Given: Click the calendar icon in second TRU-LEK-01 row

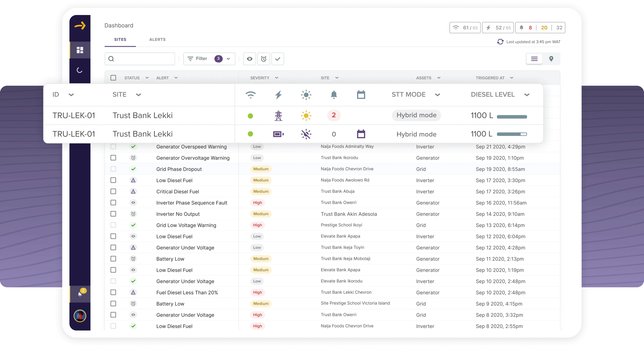Looking at the screenshot, I should 361,133.
